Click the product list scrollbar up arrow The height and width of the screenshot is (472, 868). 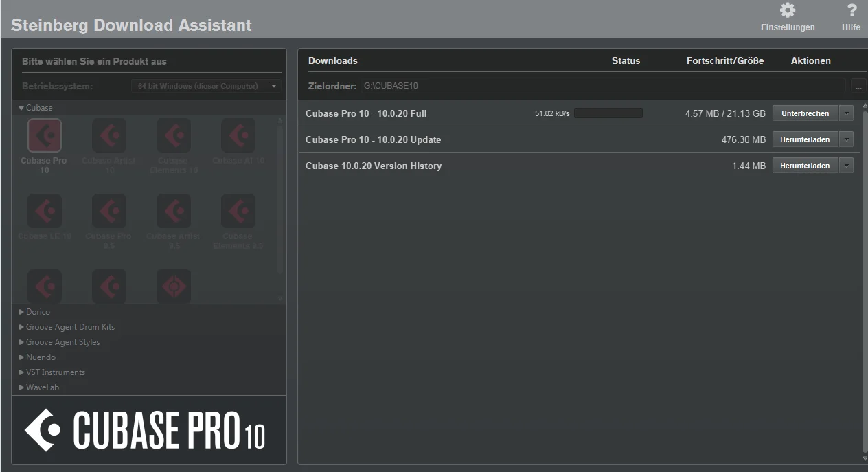pos(279,120)
